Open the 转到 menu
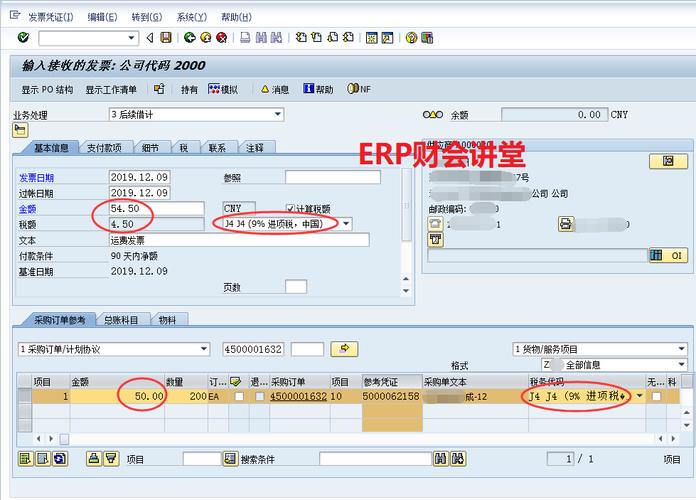The width and height of the screenshot is (696, 500). tap(147, 17)
